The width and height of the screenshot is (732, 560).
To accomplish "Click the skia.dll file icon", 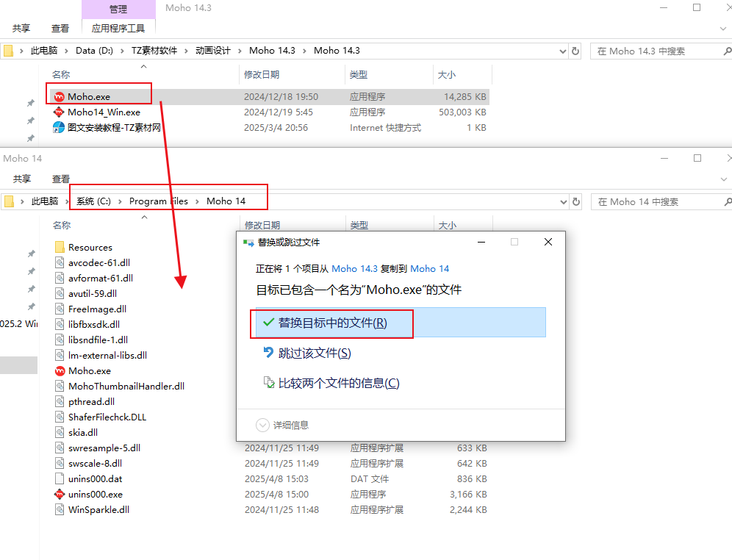I will click(60, 432).
